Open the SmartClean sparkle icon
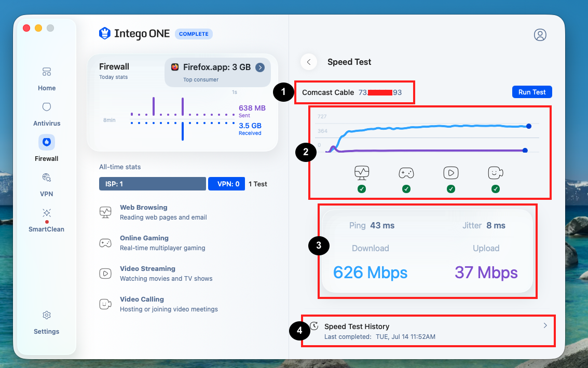Viewport: 588px width, 368px height. pos(47,213)
